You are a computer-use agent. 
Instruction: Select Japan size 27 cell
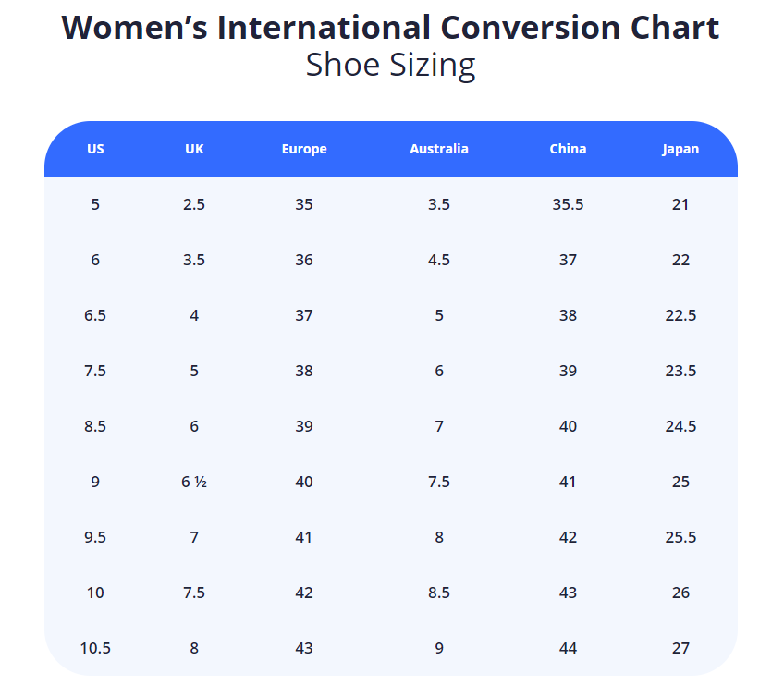(680, 648)
